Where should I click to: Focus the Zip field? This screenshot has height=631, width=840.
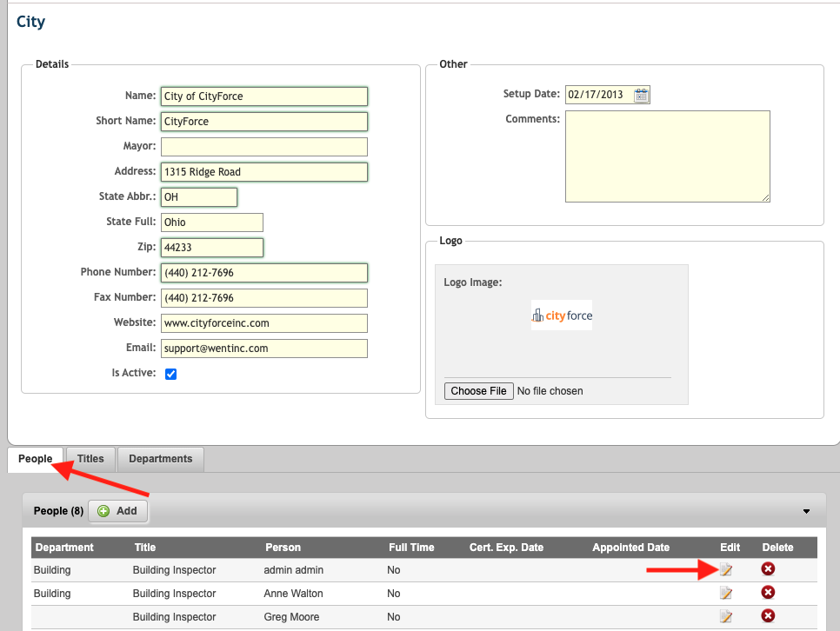point(212,248)
